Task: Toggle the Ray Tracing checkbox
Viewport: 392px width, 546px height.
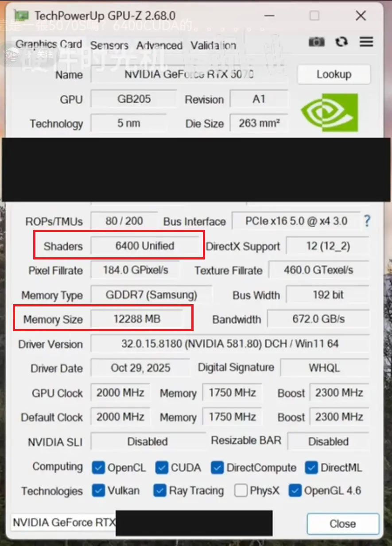Action: pos(159,491)
